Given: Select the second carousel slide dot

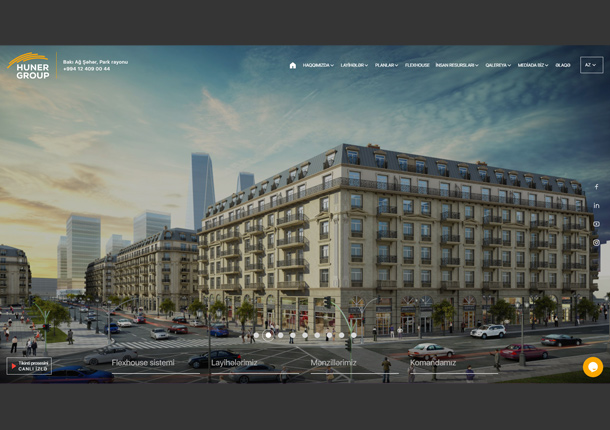Looking at the screenshot, I should [268, 335].
